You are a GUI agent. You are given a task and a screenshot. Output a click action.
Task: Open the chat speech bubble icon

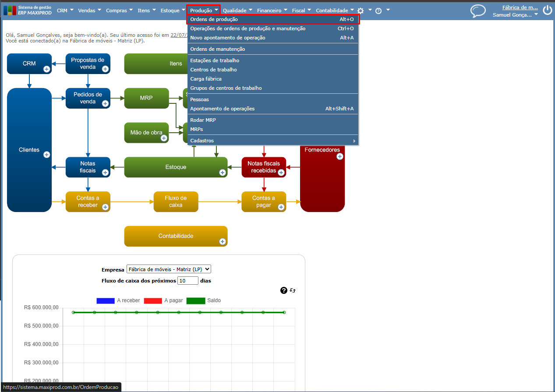coord(478,11)
